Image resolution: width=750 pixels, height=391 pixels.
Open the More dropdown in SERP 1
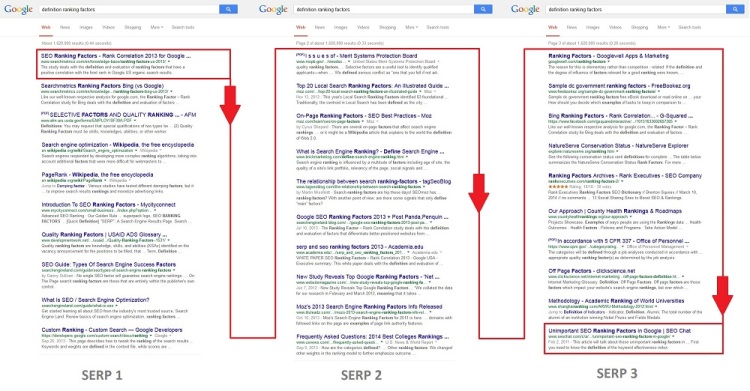coord(156,27)
